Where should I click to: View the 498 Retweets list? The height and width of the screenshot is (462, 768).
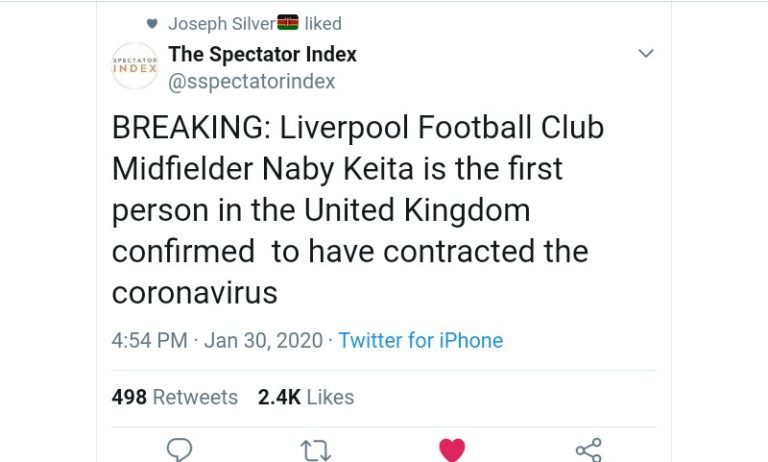point(175,397)
